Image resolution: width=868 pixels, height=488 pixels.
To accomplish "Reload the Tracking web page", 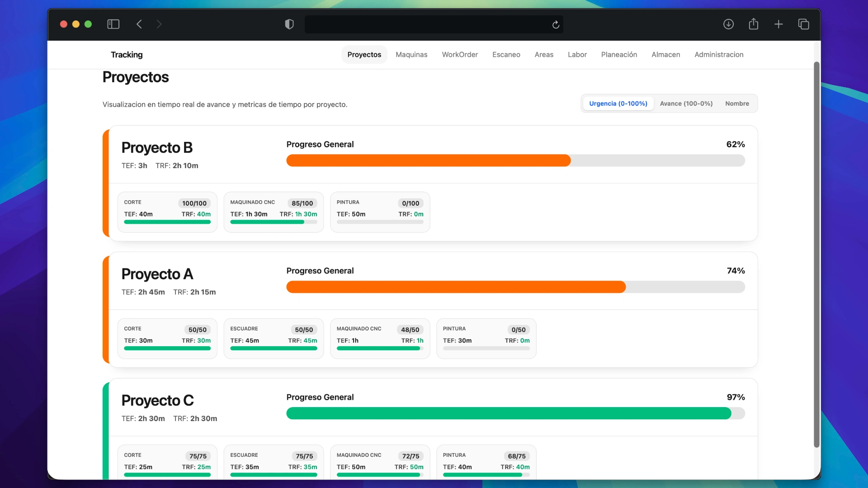I will pyautogui.click(x=555, y=24).
